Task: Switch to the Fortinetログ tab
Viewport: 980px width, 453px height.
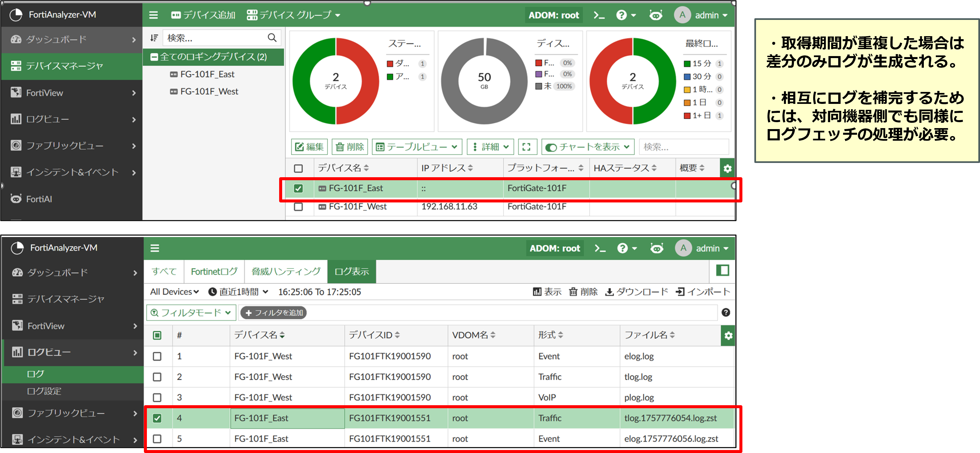Action: click(x=214, y=271)
